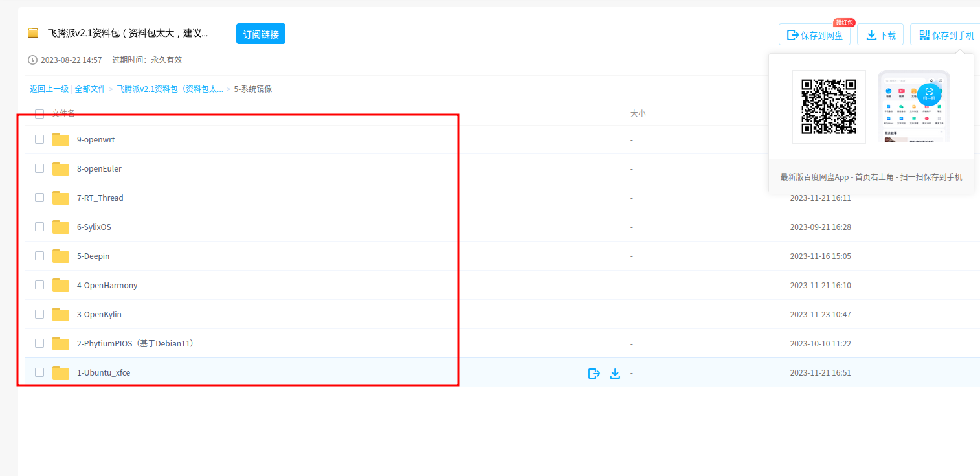This screenshot has width=980, height=476.
Task: Open the 8-openEuler folder name
Action: point(99,168)
